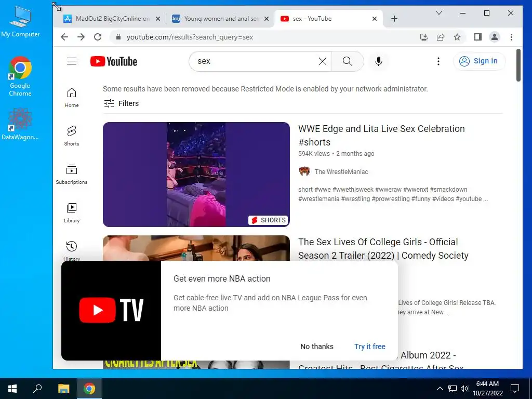The height and width of the screenshot is (399, 532).
Task: Click the YouTube TV promo image
Action: click(111, 311)
